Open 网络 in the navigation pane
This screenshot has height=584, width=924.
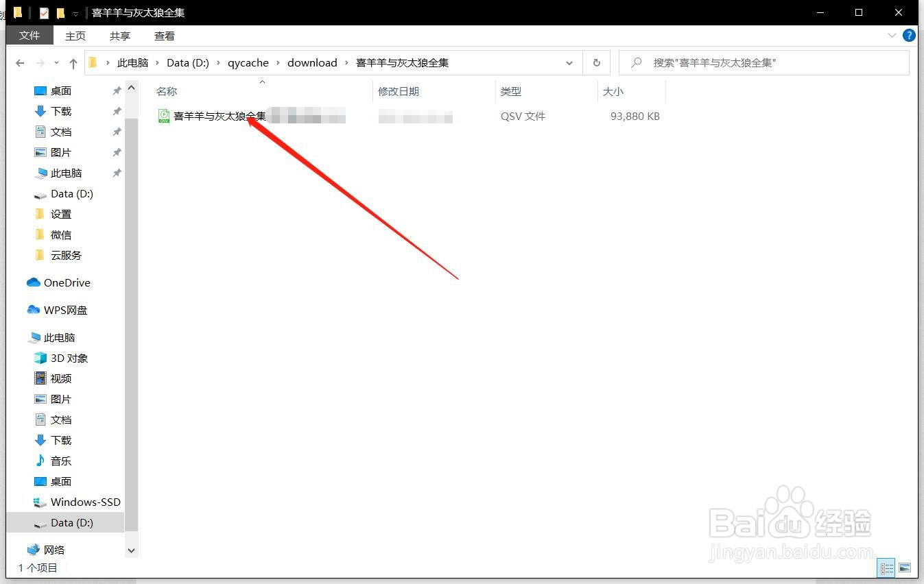(x=54, y=550)
